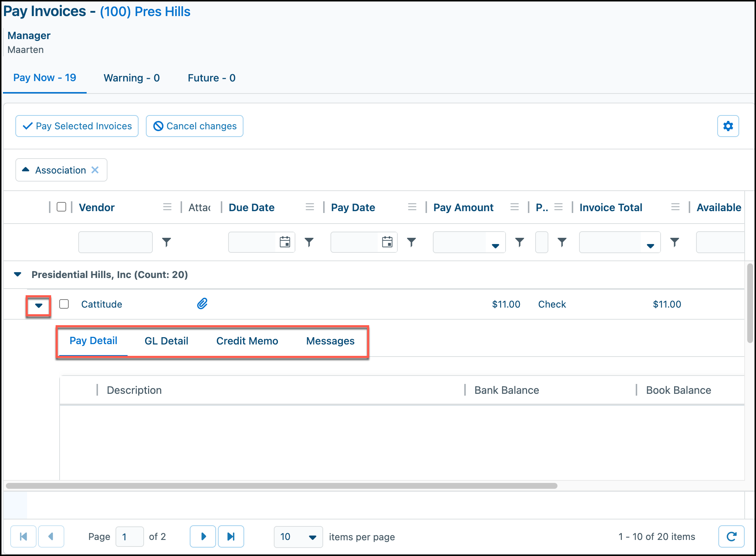Select the GL Detail tab
Viewport: 756px width, 556px height.
pos(166,341)
